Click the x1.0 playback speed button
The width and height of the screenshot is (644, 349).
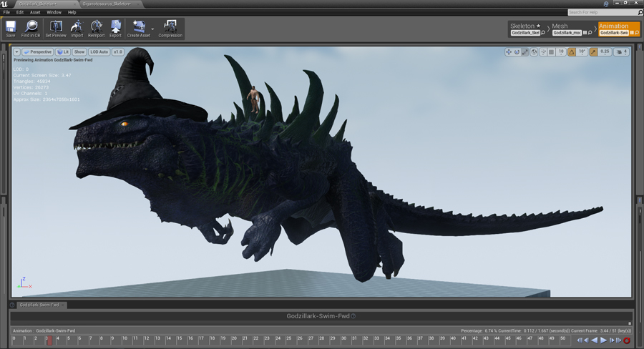(x=118, y=52)
